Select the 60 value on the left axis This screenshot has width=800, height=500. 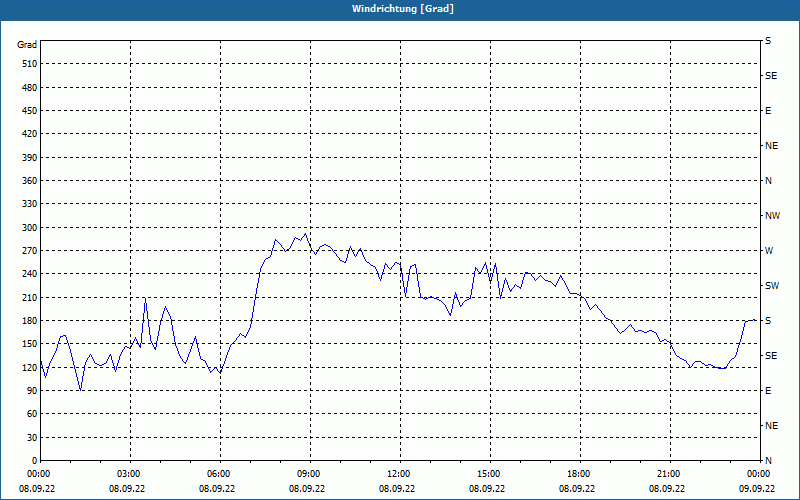[x=32, y=414]
